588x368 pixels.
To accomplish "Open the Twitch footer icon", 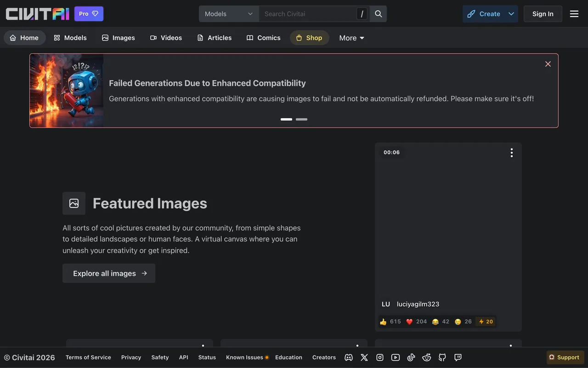I will tap(458, 357).
